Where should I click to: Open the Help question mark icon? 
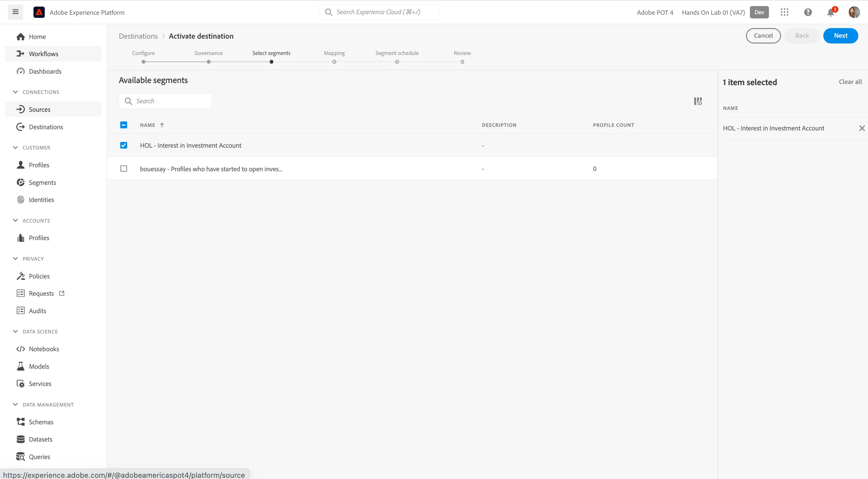[x=808, y=12]
